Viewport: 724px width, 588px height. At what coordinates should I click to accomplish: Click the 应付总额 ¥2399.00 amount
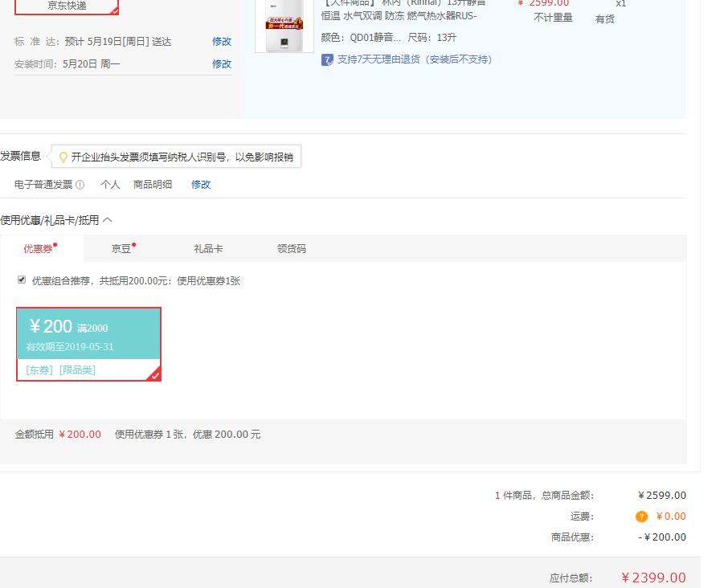[x=653, y=578]
